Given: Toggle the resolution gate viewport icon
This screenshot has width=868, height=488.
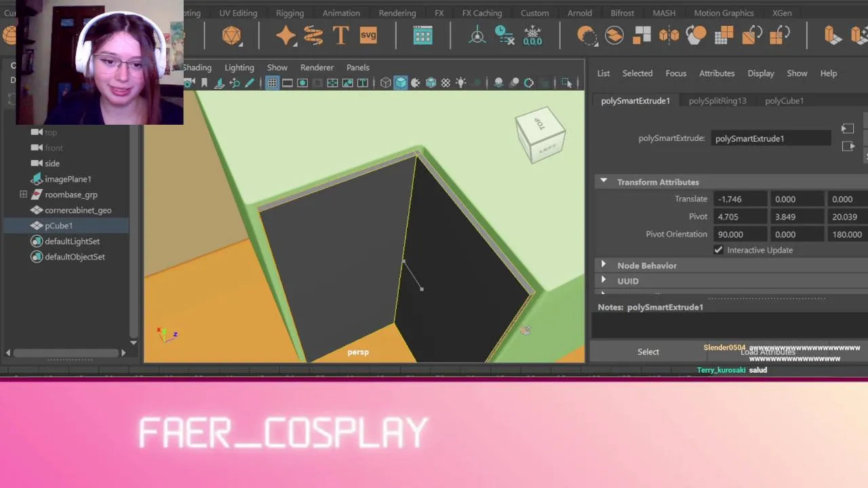Looking at the screenshot, I should tap(302, 83).
